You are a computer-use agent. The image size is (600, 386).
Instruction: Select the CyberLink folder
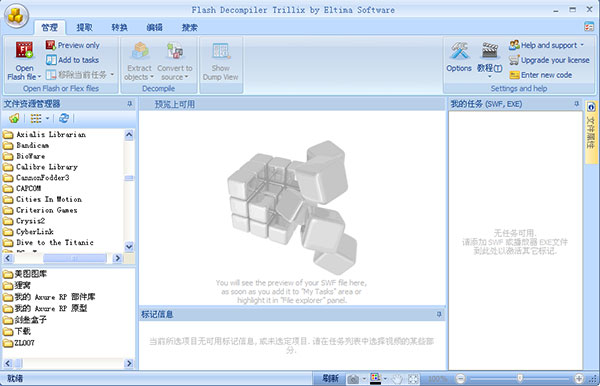point(28,231)
